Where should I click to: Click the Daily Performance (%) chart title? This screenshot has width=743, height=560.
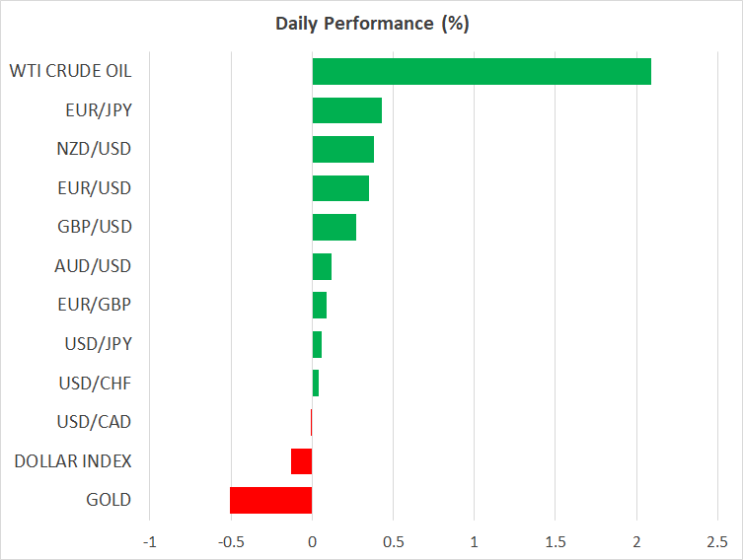click(372, 24)
